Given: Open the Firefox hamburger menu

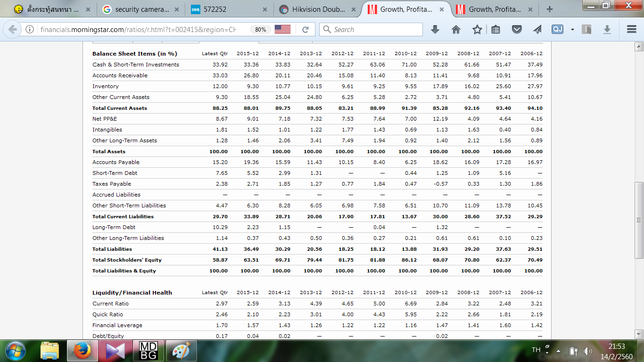Looking at the screenshot, I should pyautogui.click(x=632, y=30).
